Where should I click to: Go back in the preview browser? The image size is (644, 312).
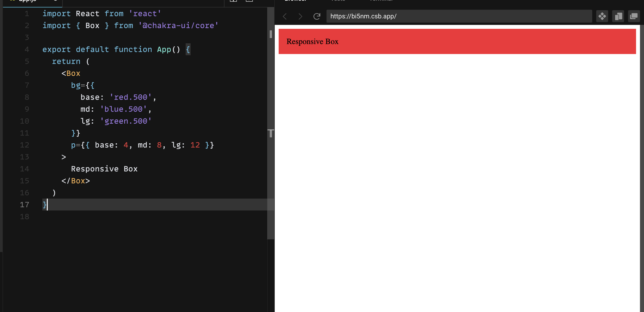coord(285,16)
